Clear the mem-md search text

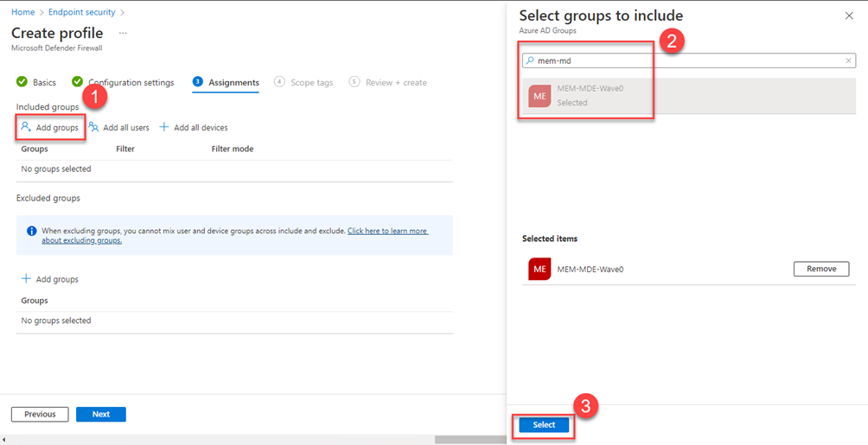pos(849,60)
